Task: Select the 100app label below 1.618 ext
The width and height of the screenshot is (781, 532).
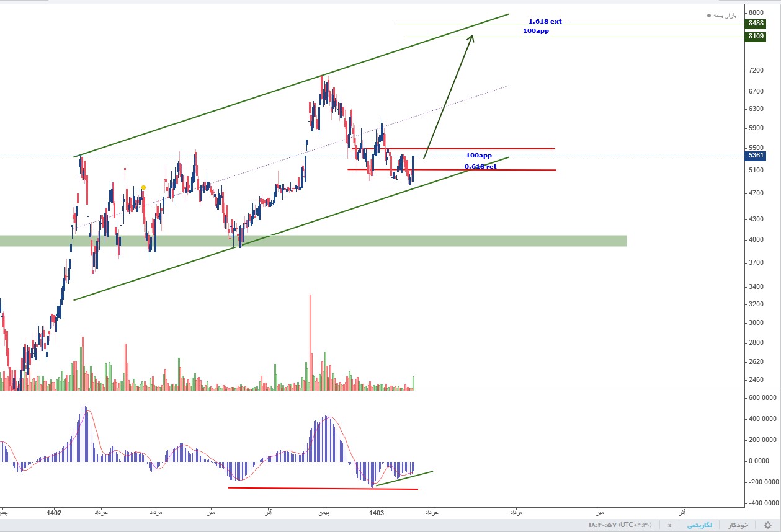Action: point(536,31)
